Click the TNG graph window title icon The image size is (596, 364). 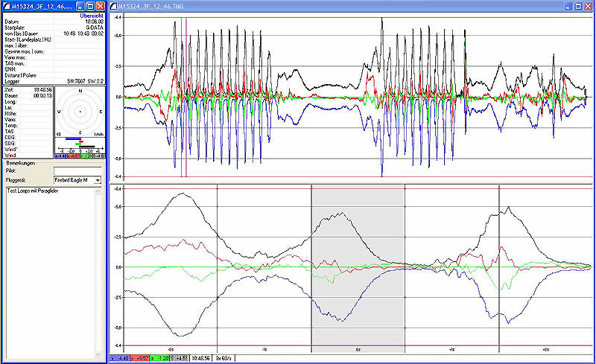[x=113, y=5]
